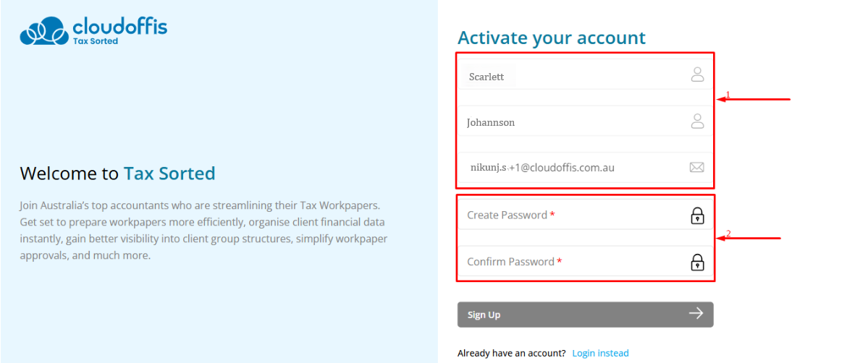868x363 pixels.
Task: Click the padlock icon beside Confirm Password
Action: pyautogui.click(x=697, y=262)
